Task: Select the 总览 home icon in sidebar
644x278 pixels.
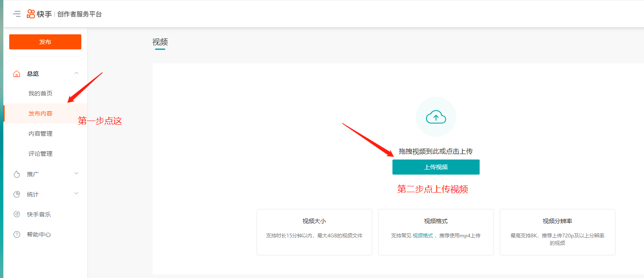Action: pyautogui.click(x=16, y=73)
